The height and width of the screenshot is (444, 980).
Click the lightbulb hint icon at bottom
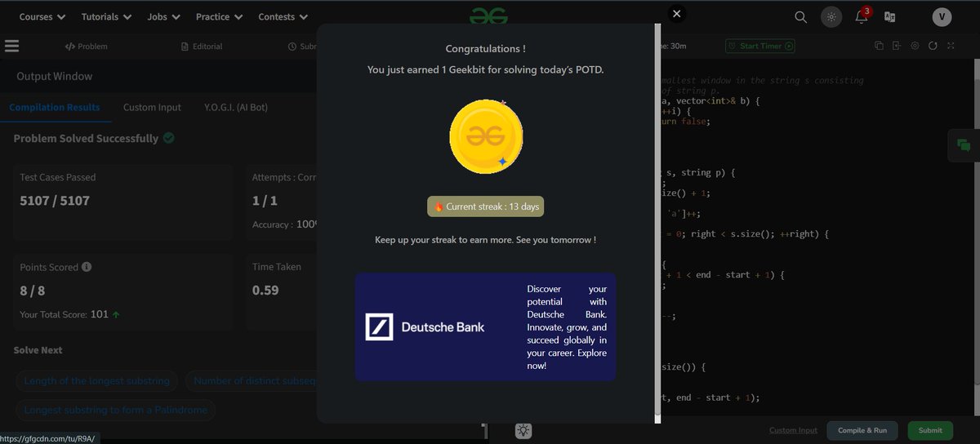(523, 431)
